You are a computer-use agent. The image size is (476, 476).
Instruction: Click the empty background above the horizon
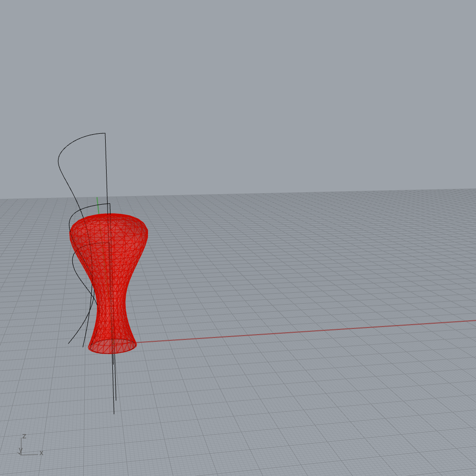[x=286, y=95]
